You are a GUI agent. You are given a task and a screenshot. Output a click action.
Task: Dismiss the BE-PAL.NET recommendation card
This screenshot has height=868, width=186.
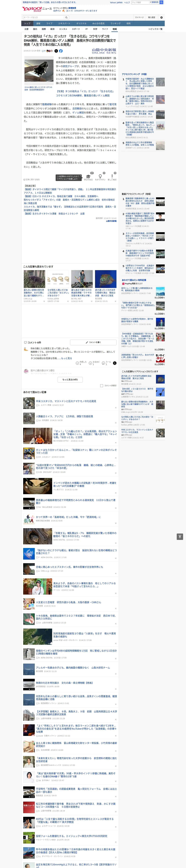92,301
